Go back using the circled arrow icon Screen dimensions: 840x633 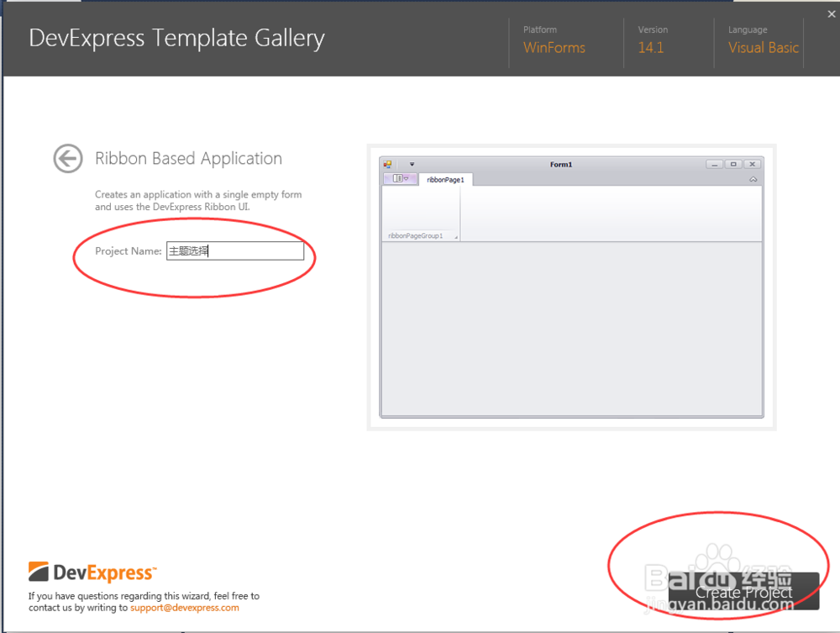point(68,159)
